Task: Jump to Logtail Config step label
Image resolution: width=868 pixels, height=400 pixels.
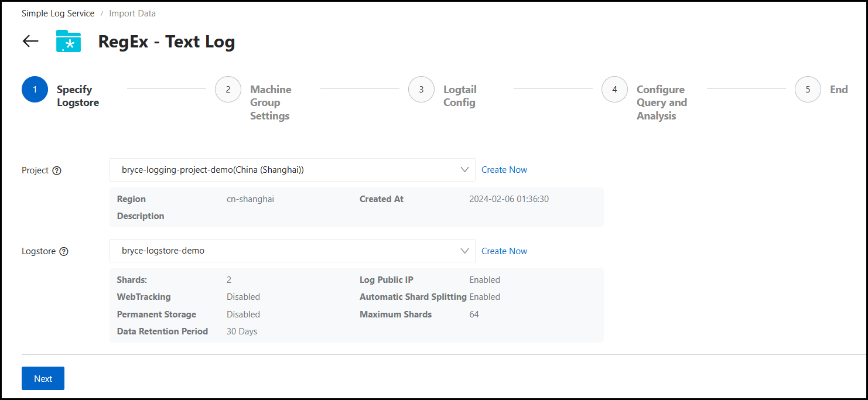Action: point(460,96)
